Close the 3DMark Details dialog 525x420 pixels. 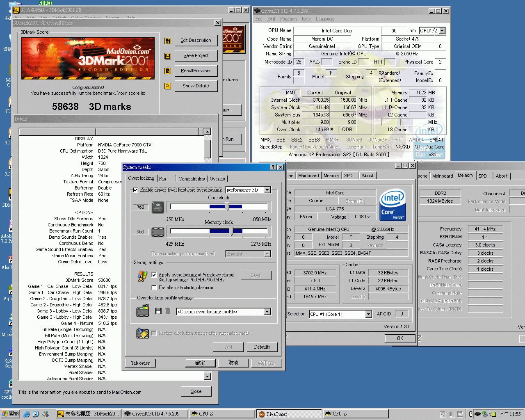click(x=196, y=391)
